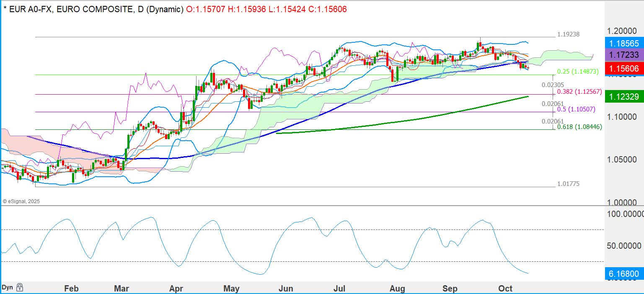Click the Jul label on time axis

point(339,289)
